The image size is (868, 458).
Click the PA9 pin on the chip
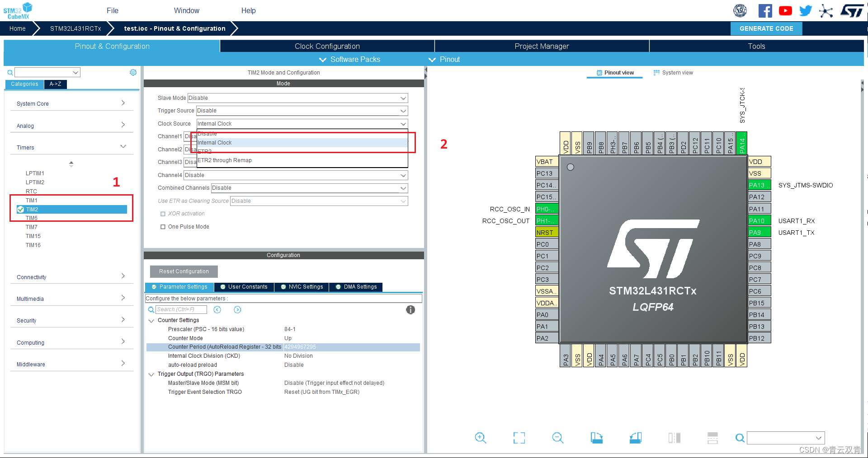[759, 233]
